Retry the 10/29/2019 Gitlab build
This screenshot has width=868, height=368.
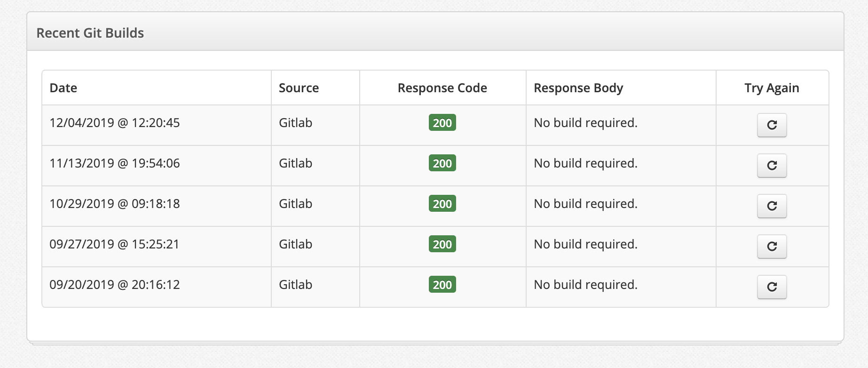(x=772, y=206)
